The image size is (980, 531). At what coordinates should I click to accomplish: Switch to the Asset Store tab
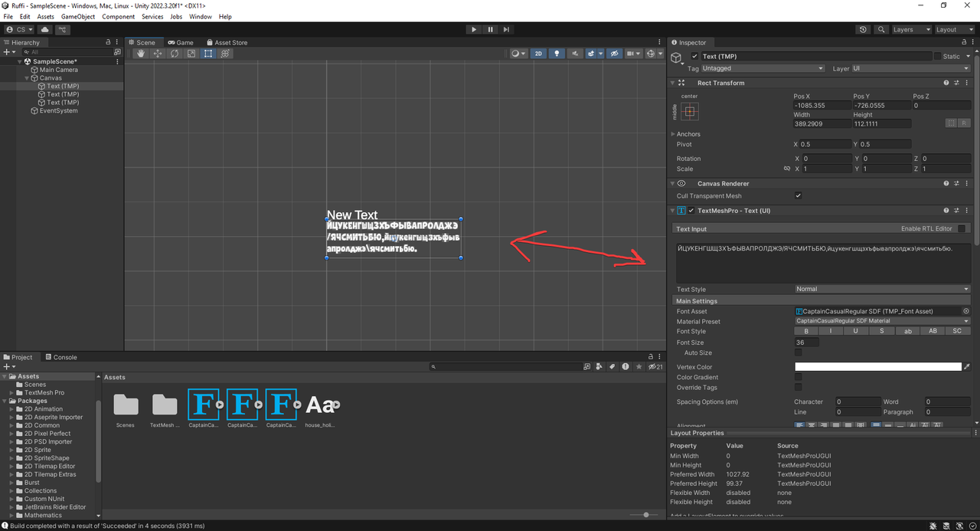coord(227,43)
